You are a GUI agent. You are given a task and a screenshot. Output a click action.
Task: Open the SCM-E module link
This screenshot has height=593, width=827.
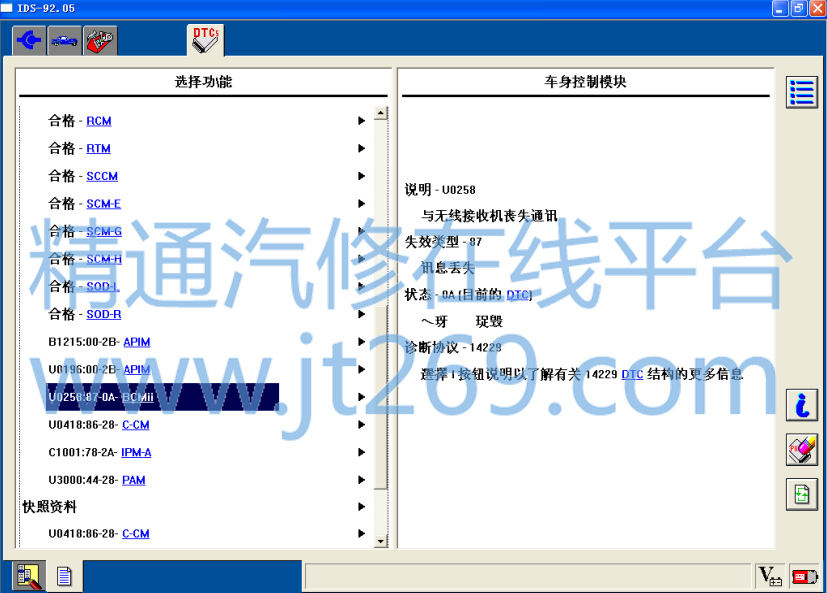pyautogui.click(x=103, y=204)
